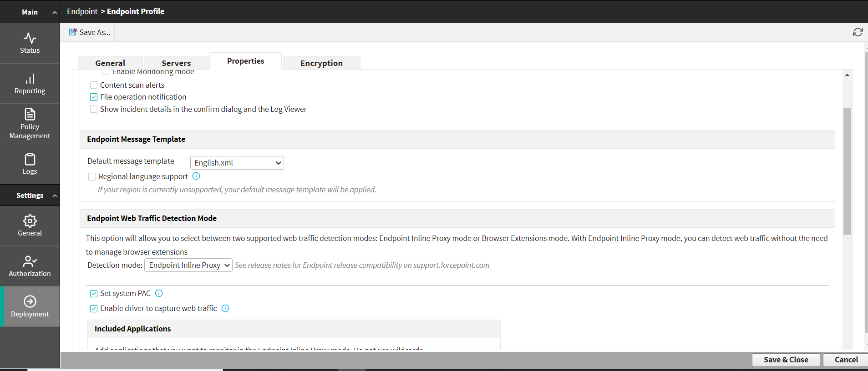This screenshot has height=371, width=868.
Task: Uncheck File operation notification
Action: 94,97
